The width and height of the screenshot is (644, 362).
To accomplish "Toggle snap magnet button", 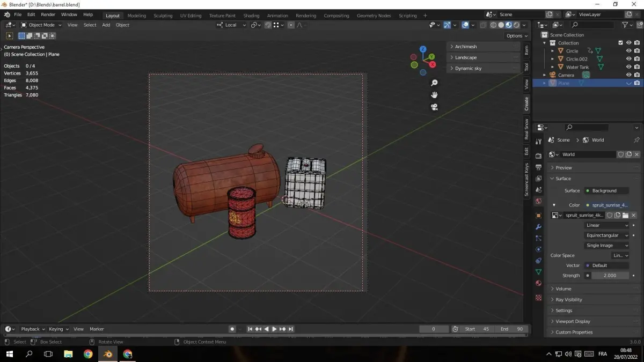I will (268, 25).
